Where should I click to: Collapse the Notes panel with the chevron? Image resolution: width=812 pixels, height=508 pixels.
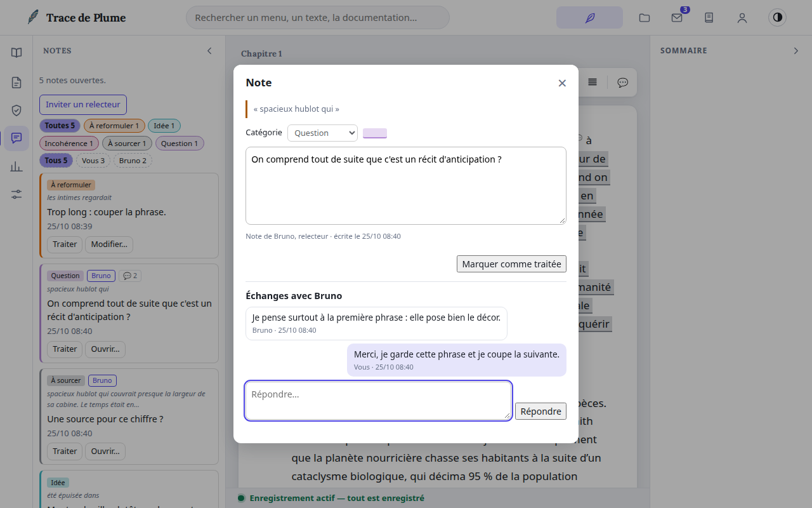[x=209, y=51]
